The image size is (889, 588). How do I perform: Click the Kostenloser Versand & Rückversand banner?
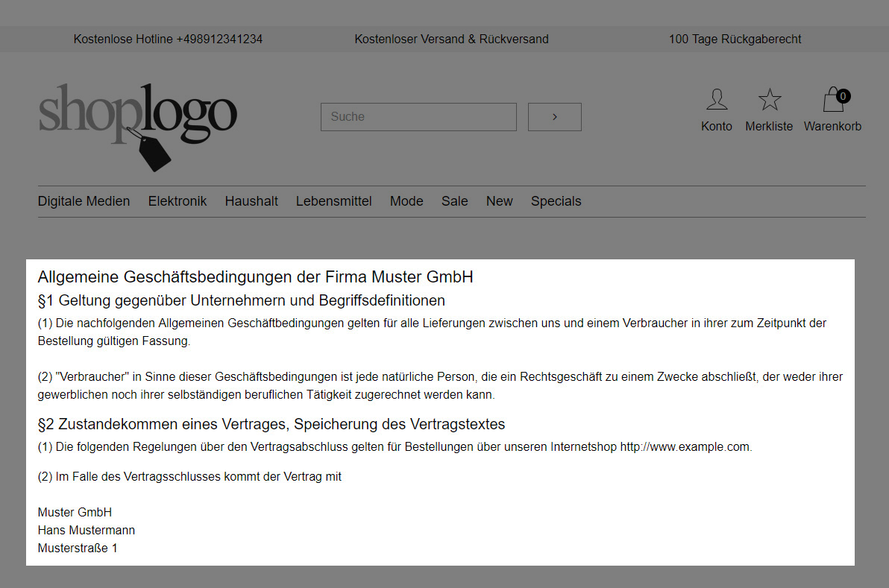451,39
